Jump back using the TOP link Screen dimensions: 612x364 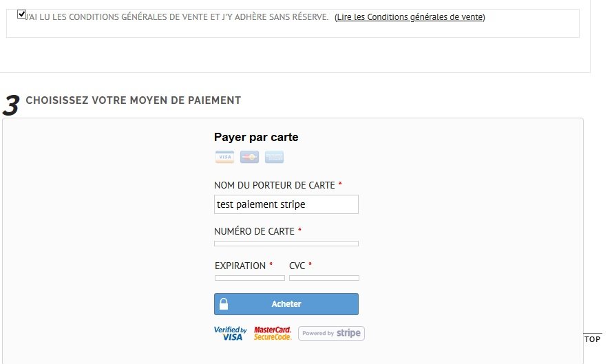tap(592, 339)
